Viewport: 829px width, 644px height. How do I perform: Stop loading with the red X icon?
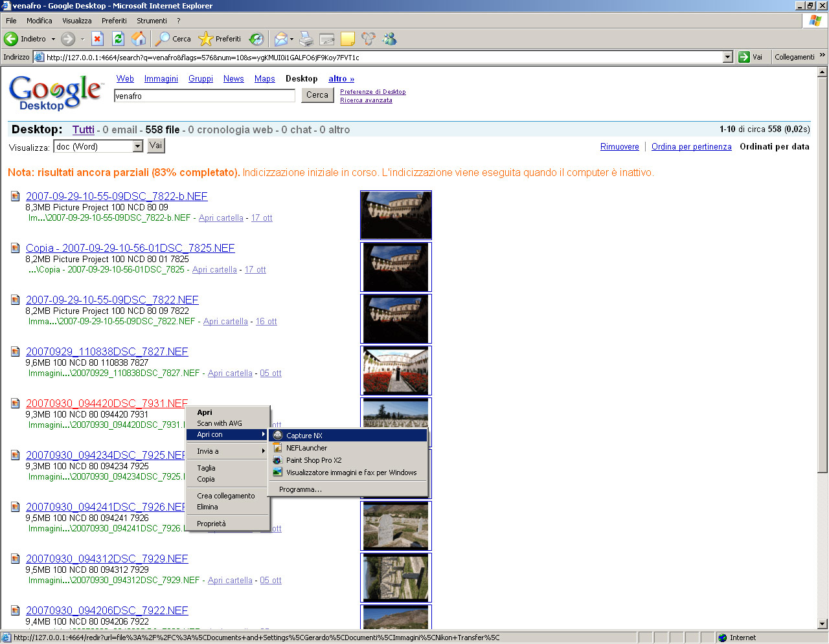tap(97, 39)
